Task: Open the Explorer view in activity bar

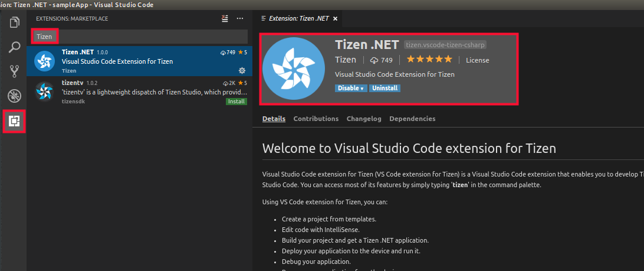Action: pyautogui.click(x=14, y=22)
